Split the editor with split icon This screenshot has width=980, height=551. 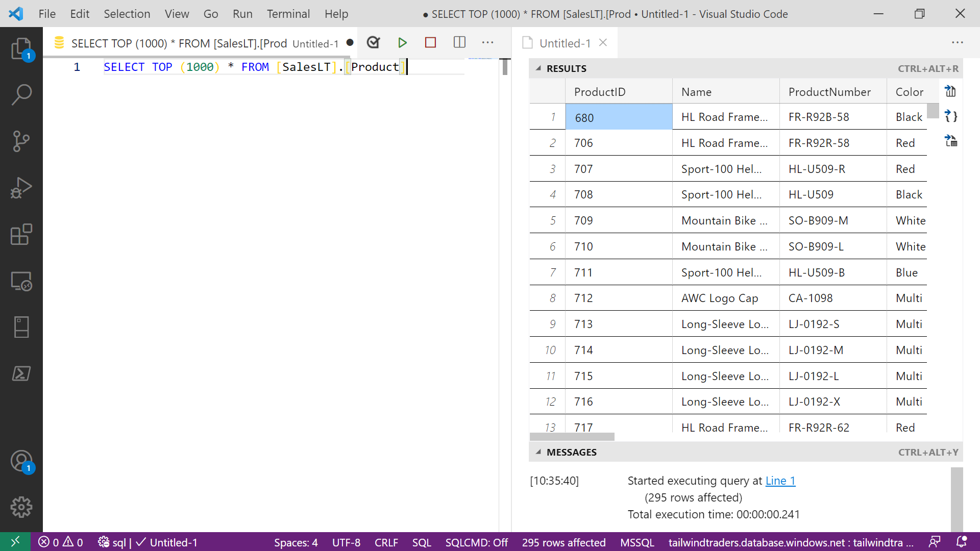pos(459,43)
